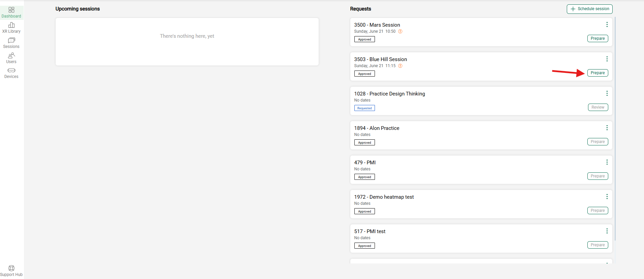Screen dimensions: 644x279
Task: Click Prepare for 3503 - Blue Hill Session
Action: click(598, 73)
